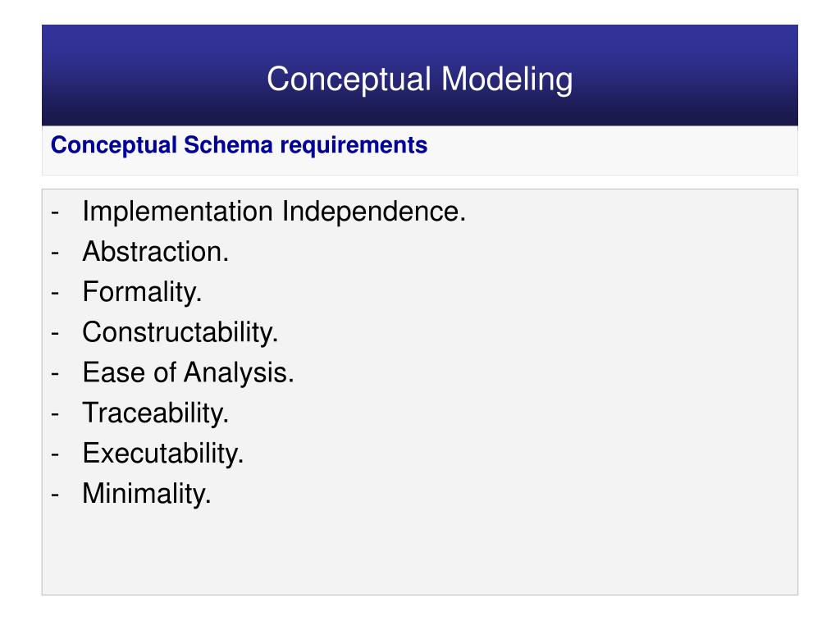Viewport: 840px width, 630px height.
Task: Click the dash before "Implementation Independence"
Action: tap(54, 213)
